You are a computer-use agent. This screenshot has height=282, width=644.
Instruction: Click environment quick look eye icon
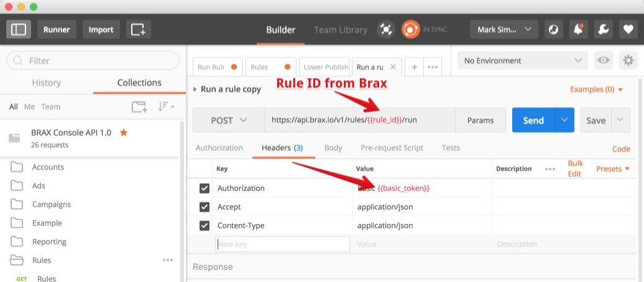click(x=604, y=61)
